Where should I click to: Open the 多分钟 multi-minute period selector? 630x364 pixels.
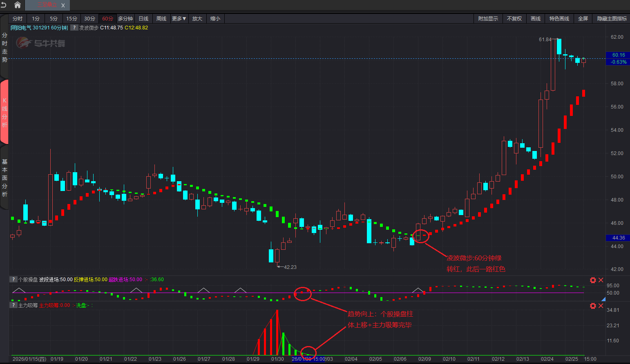click(125, 19)
